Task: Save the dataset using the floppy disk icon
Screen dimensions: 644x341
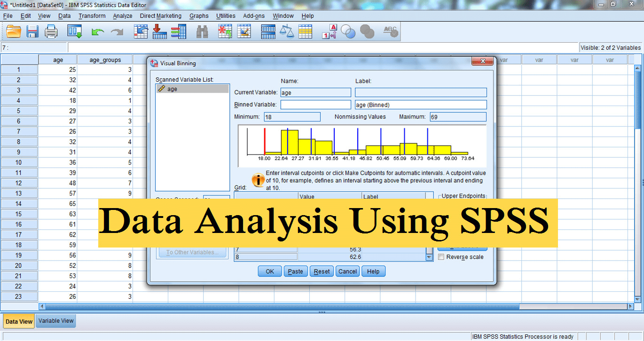Action: (32, 31)
